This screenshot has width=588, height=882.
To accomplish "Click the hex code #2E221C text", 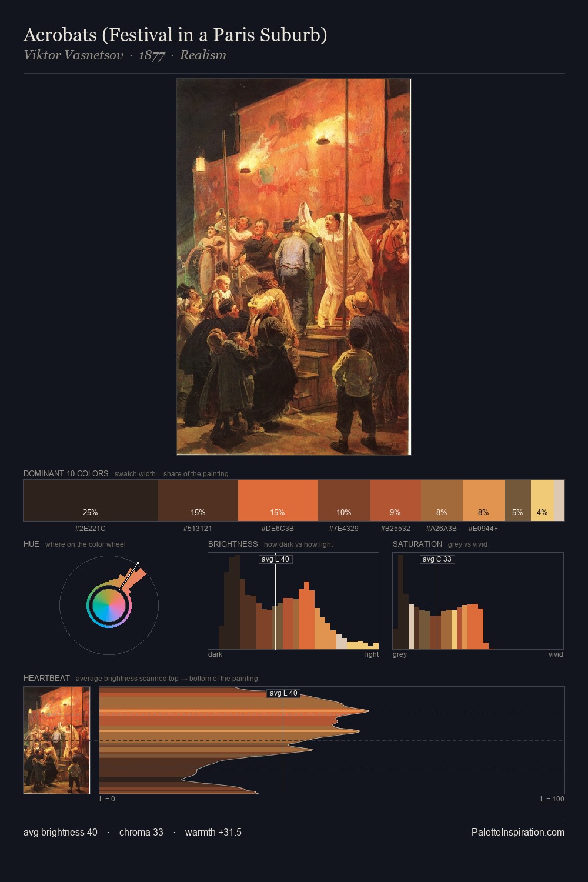I will pos(91,529).
